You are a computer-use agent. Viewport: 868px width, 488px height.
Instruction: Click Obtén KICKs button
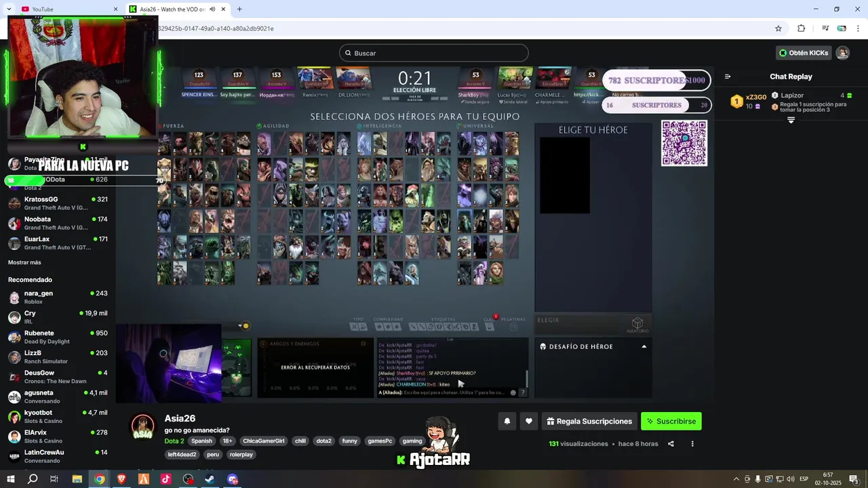804,53
